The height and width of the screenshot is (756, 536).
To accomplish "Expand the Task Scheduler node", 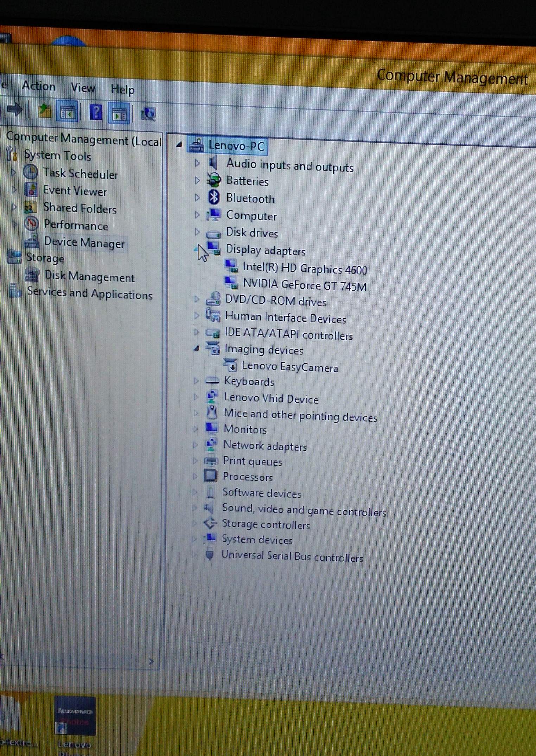I will point(13,172).
